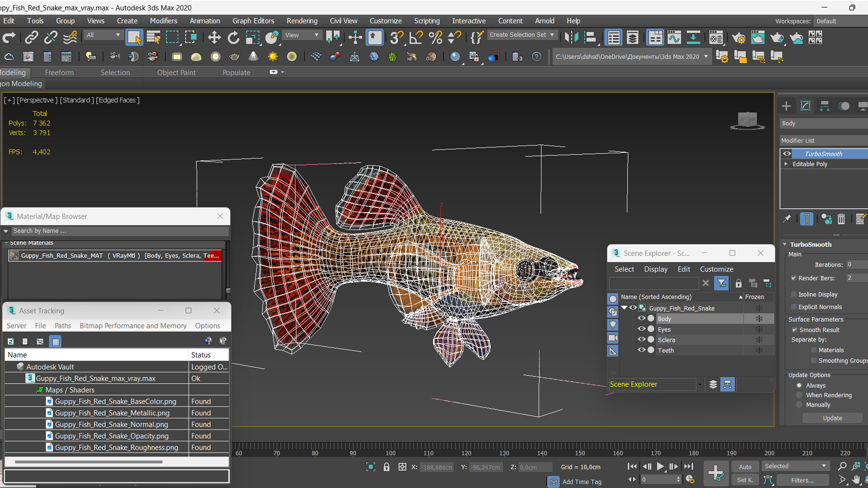
Task: Uncheck the Smooth Result checkbox
Action: tap(794, 330)
